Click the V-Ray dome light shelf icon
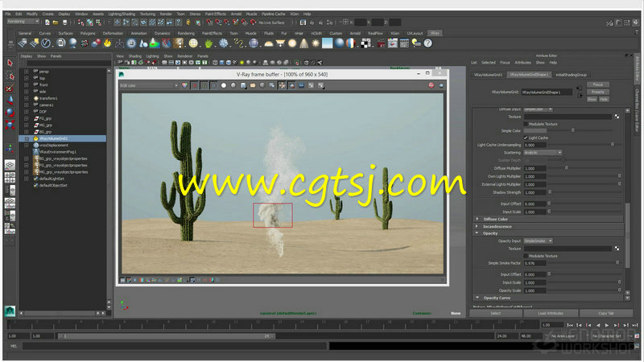Viewport: 644px width, 362px height. [x=269, y=43]
